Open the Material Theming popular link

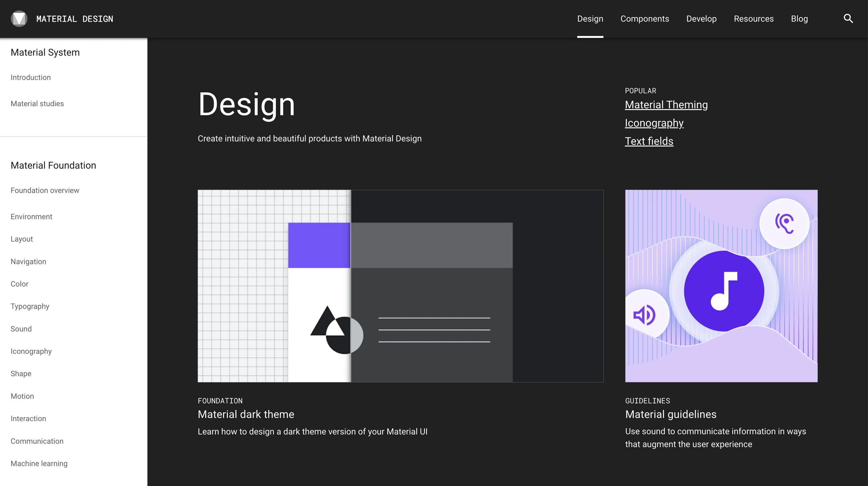[x=666, y=105]
